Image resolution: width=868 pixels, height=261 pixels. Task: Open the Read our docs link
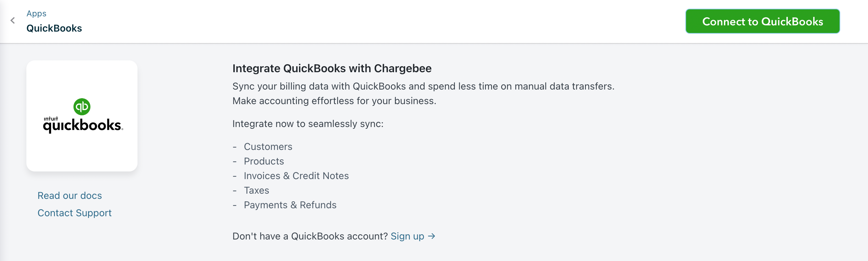[x=70, y=196]
